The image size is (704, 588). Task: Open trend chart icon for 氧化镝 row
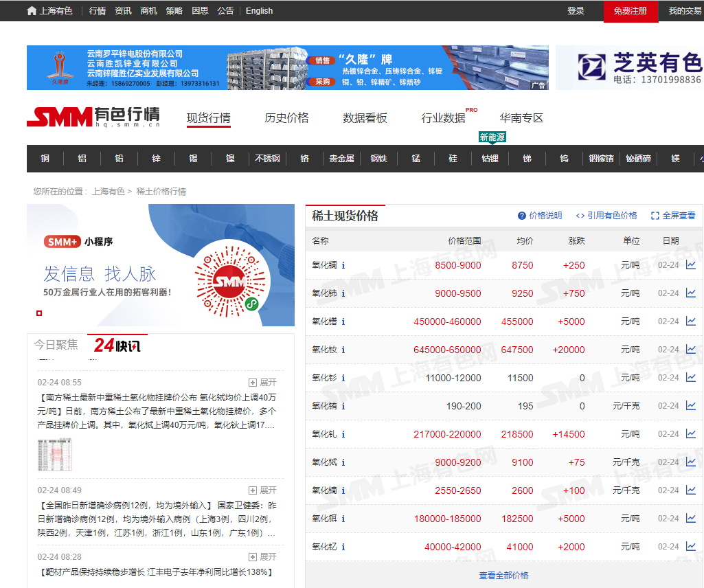click(691, 490)
